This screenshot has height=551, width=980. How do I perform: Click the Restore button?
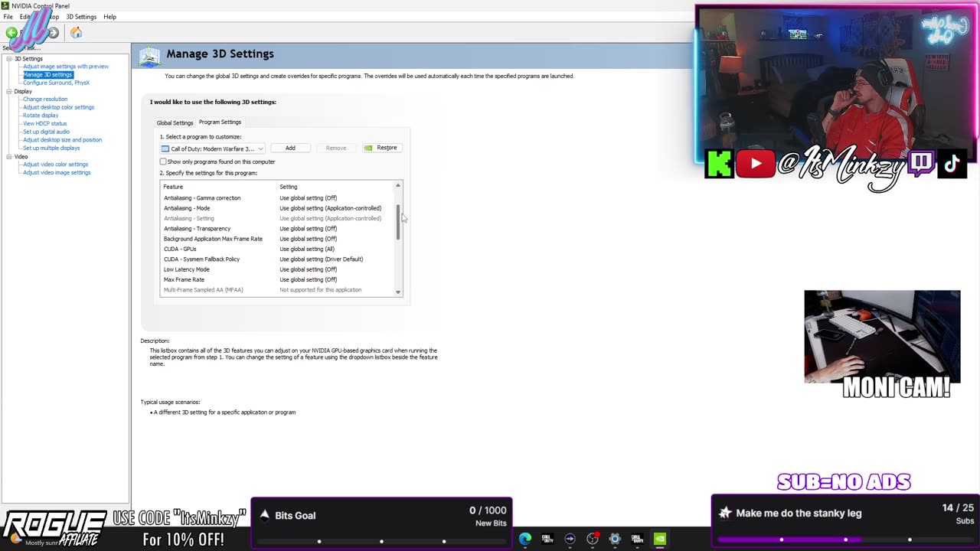point(381,148)
